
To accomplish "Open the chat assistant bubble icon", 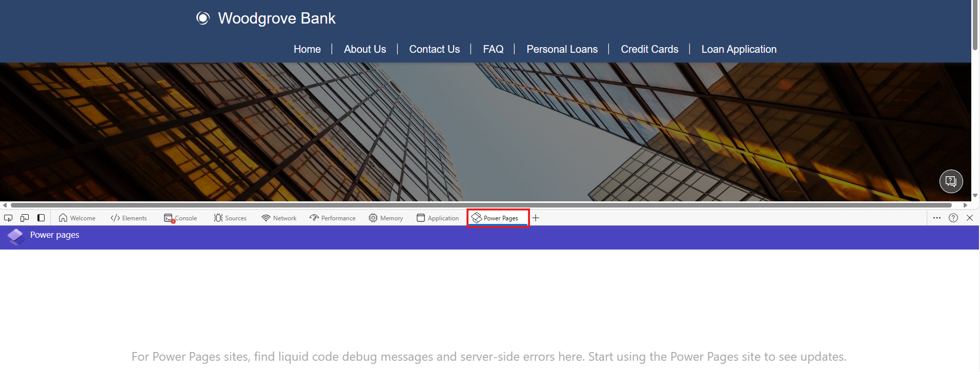I will pos(951,181).
